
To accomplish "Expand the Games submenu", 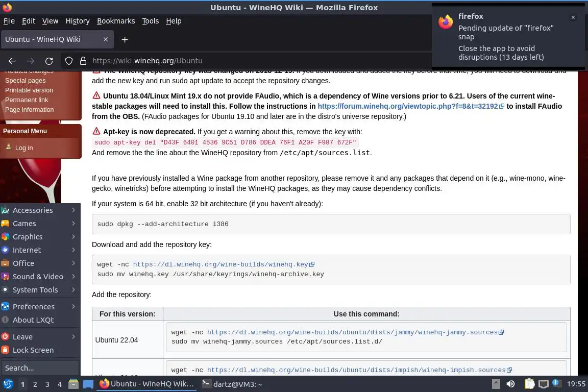I will (x=40, y=224).
